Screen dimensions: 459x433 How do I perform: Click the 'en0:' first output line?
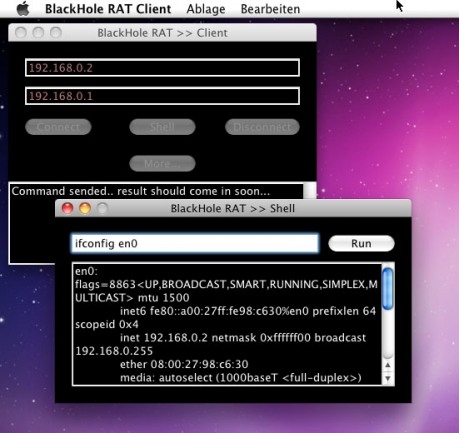[x=87, y=271]
